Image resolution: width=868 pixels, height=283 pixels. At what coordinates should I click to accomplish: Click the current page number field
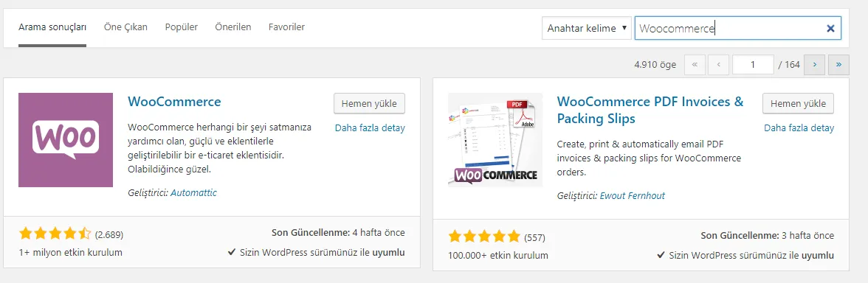[753, 65]
